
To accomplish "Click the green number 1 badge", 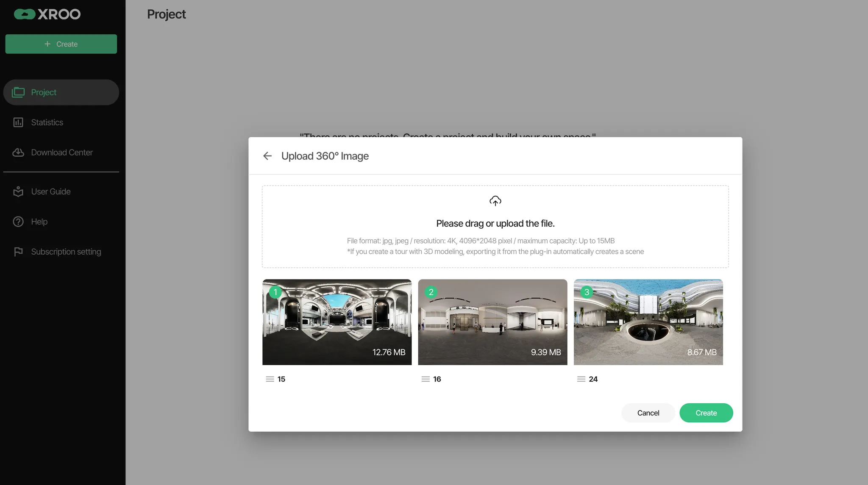I will (275, 292).
